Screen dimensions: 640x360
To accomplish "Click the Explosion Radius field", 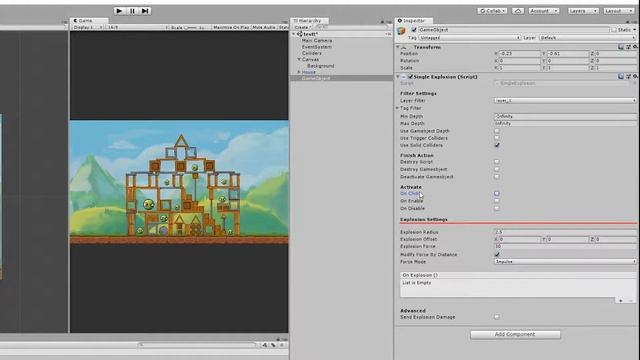I will 565,232.
